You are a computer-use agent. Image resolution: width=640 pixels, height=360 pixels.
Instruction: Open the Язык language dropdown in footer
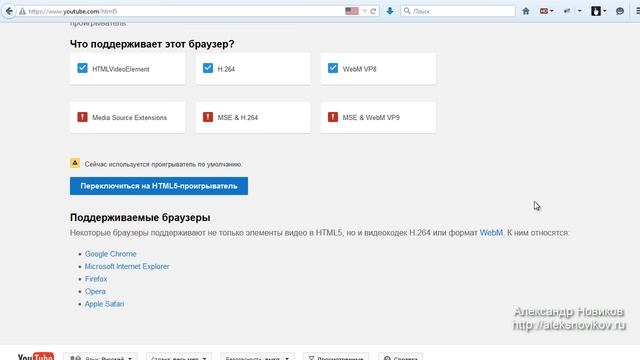point(100,357)
